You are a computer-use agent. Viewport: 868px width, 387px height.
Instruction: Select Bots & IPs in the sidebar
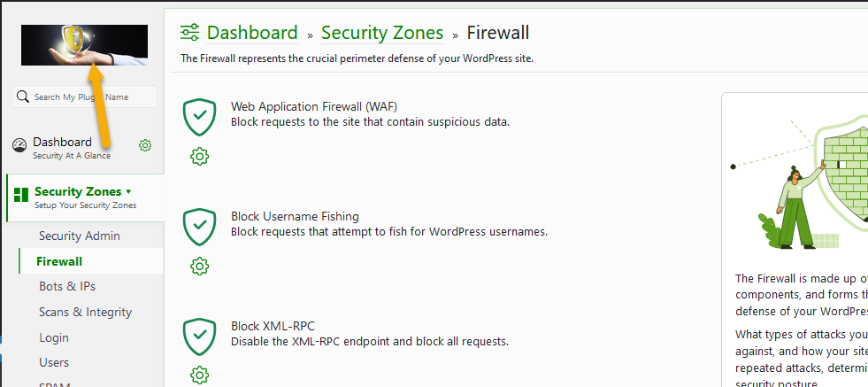(x=67, y=286)
